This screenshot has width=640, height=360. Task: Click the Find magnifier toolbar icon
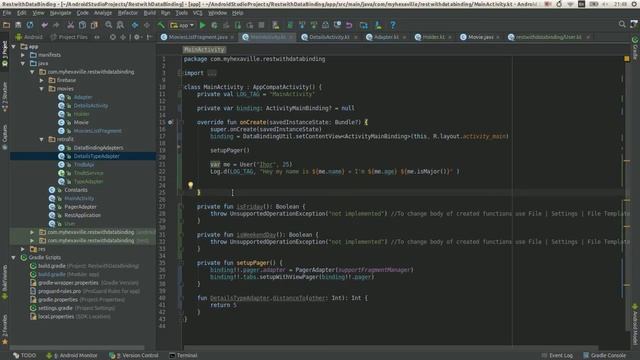[109, 25]
